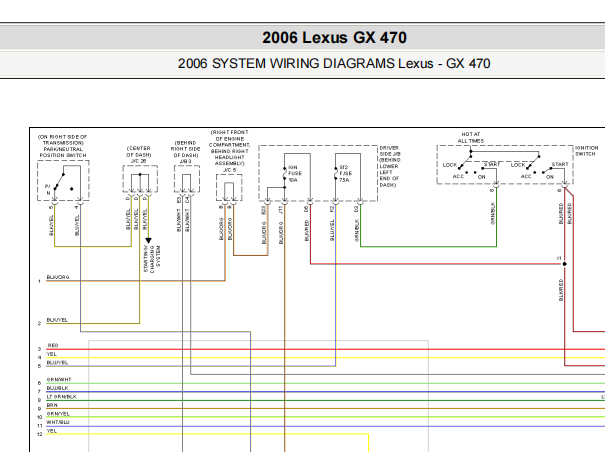605x452 pixels.
Task: Click the "LT GRN/BLK" wire label
Action: [62, 397]
